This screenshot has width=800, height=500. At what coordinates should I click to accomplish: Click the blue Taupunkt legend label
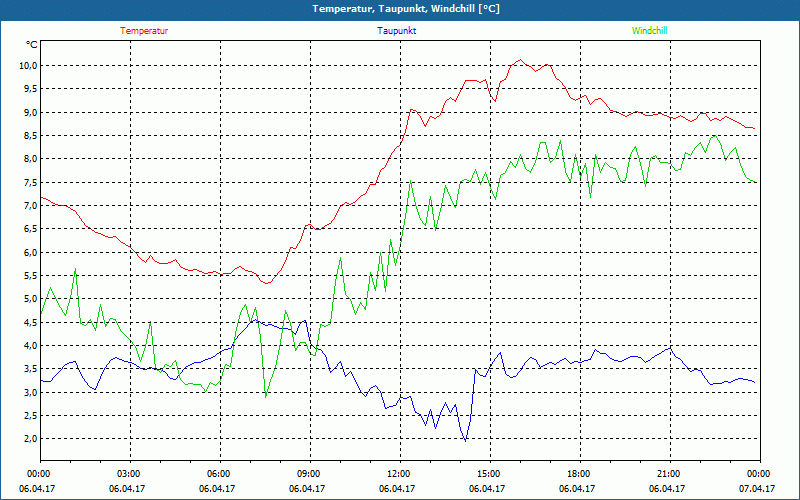[x=396, y=31]
